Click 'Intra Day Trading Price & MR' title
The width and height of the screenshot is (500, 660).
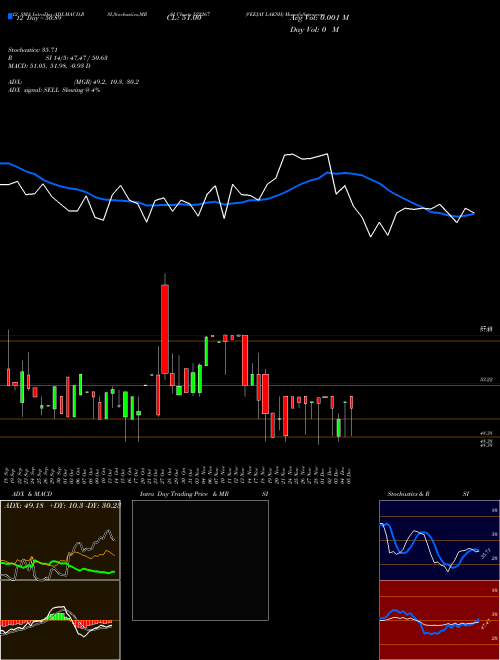[x=184, y=494]
